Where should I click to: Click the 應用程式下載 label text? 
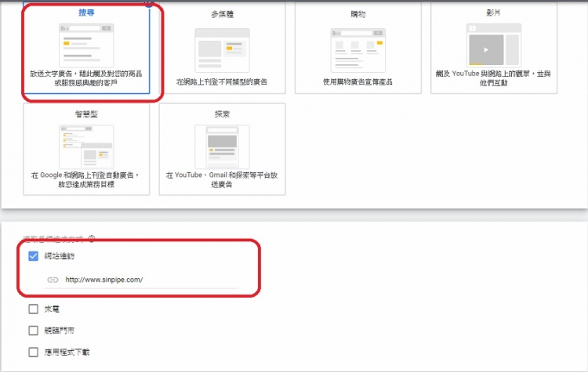point(67,352)
